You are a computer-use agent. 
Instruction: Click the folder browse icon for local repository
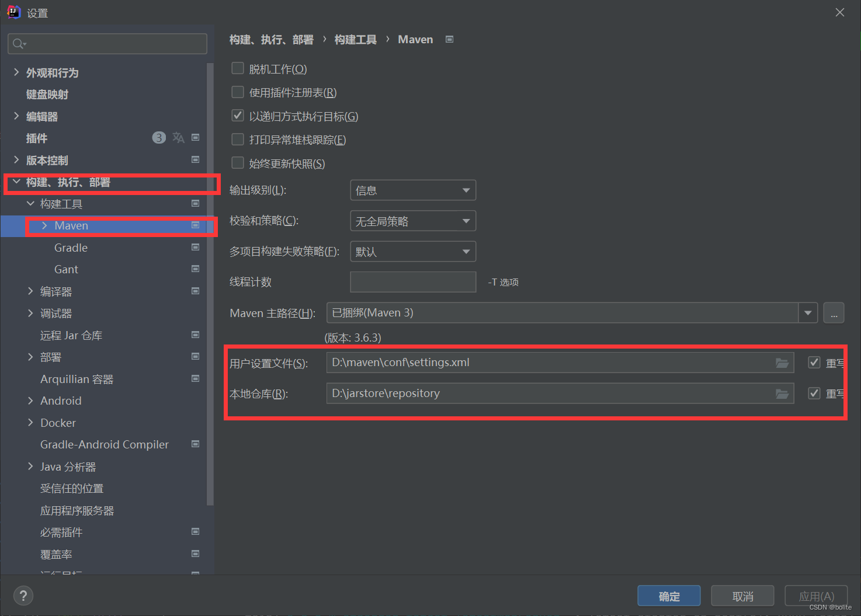pyautogui.click(x=782, y=394)
